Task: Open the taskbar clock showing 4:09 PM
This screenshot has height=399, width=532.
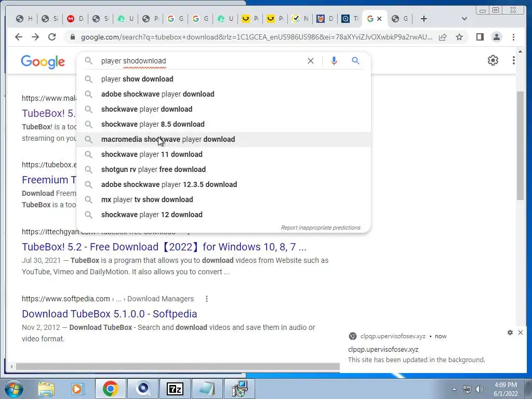Action: (506, 389)
